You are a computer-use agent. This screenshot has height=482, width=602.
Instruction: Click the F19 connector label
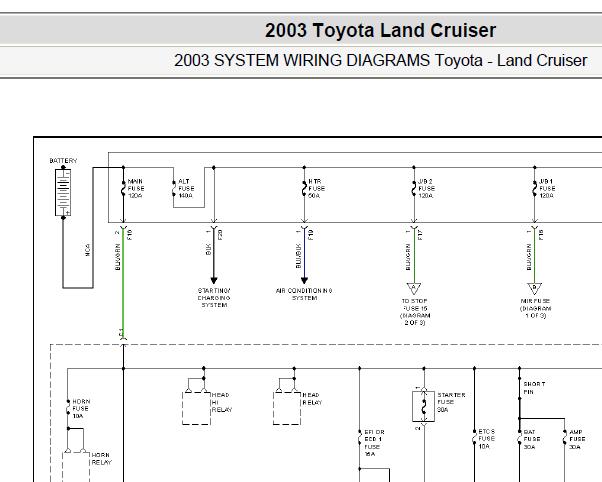pos(310,235)
